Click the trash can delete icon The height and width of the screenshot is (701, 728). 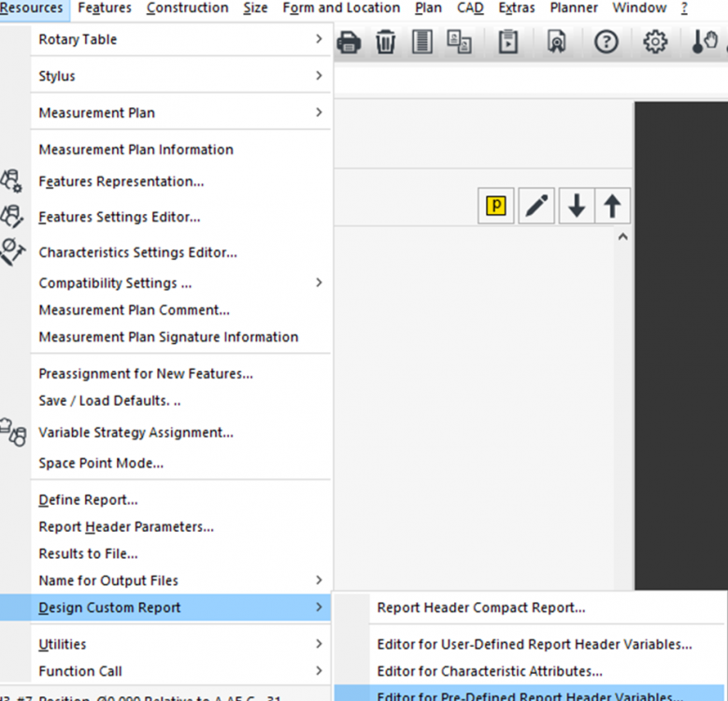coord(385,42)
